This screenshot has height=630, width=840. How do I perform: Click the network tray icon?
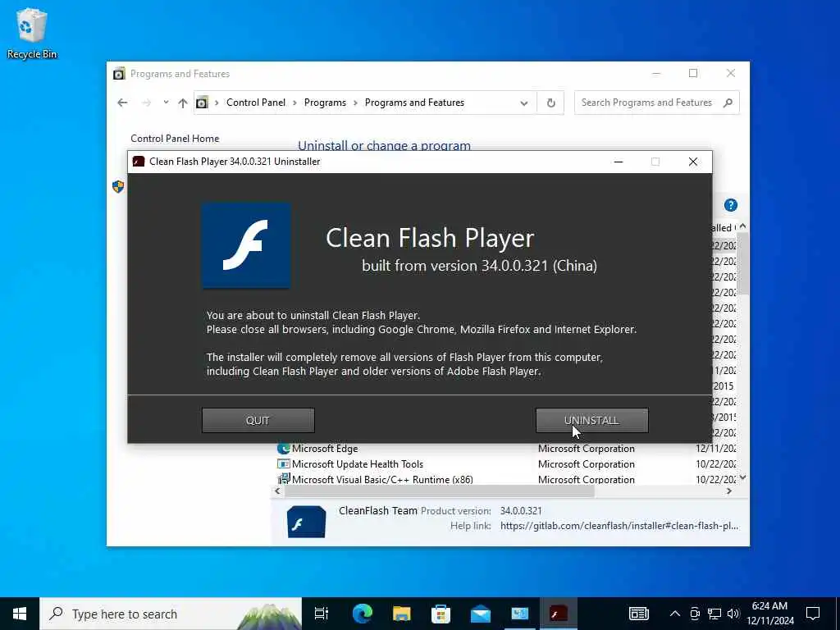click(x=714, y=614)
